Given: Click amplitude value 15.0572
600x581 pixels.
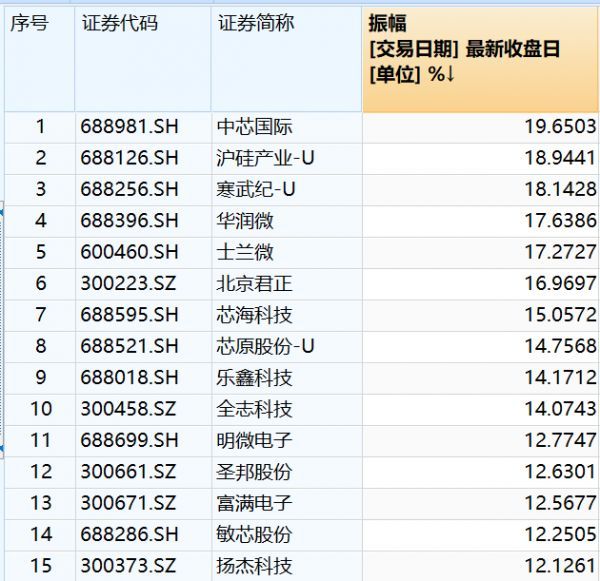Looking at the screenshot, I should pos(560,315).
